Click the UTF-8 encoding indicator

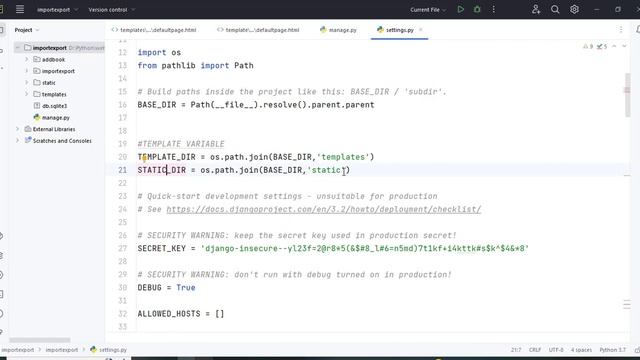[x=556, y=350]
